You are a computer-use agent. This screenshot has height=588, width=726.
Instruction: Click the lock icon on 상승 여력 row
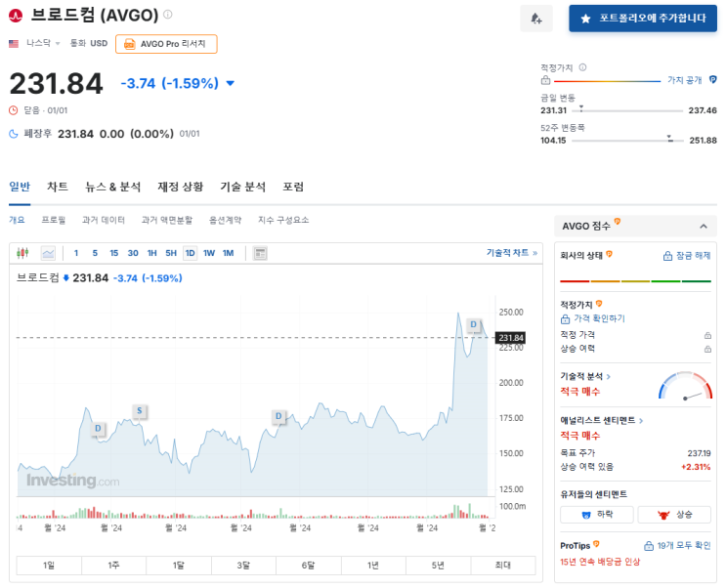[707, 349]
